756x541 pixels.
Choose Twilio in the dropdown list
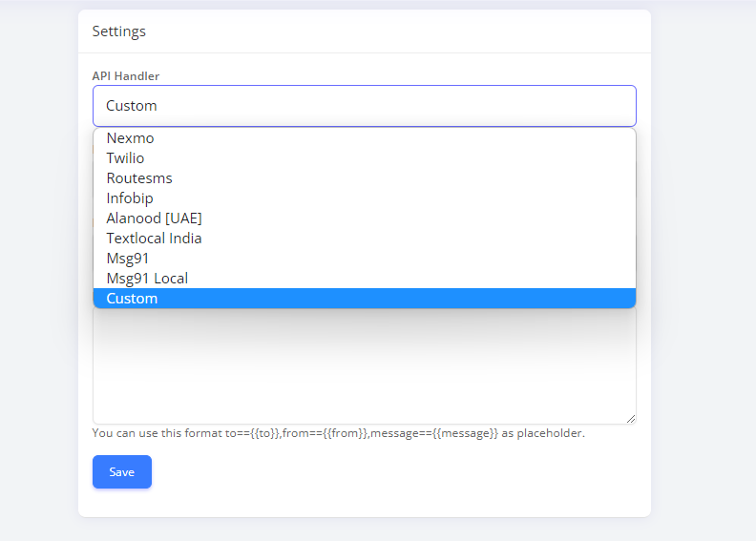coord(364,158)
